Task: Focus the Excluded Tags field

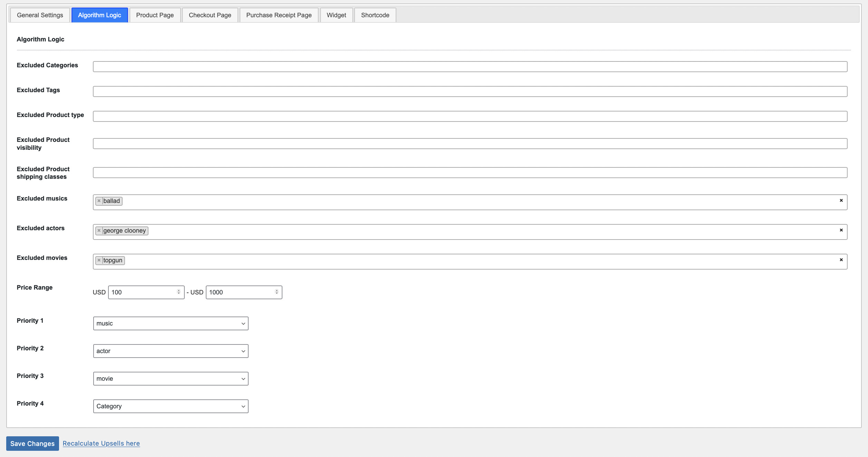Action: pos(470,91)
